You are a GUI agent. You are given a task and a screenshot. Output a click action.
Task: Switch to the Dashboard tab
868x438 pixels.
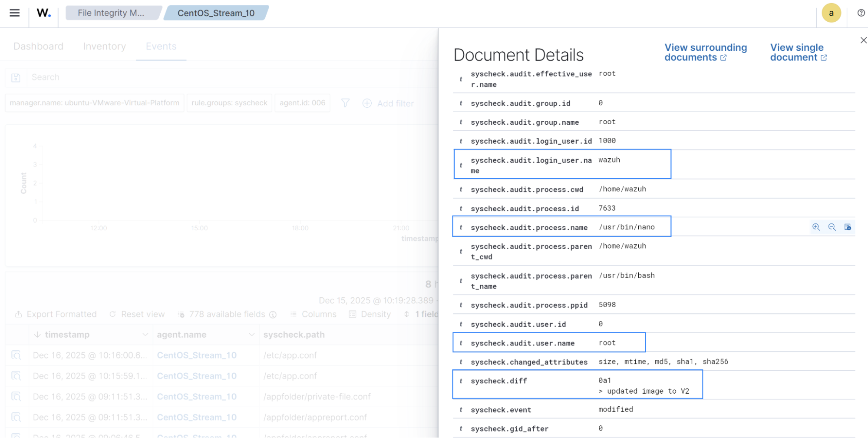38,46
